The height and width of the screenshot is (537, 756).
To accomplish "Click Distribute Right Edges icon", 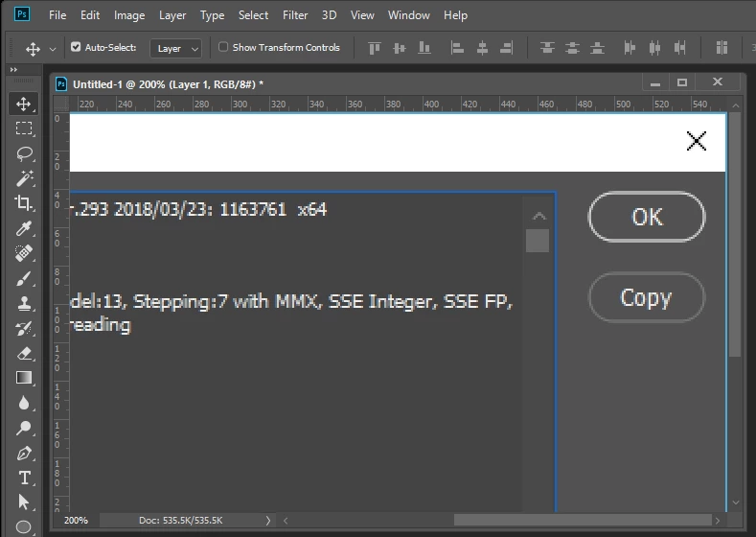I will pyautogui.click(x=679, y=48).
